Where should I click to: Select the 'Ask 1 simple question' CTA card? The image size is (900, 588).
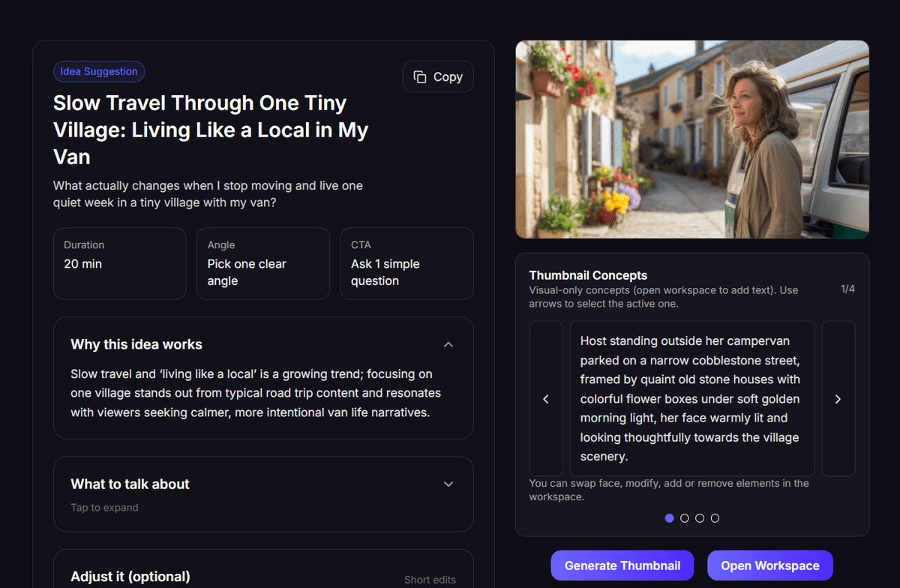pyautogui.click(x=406, y=263)
